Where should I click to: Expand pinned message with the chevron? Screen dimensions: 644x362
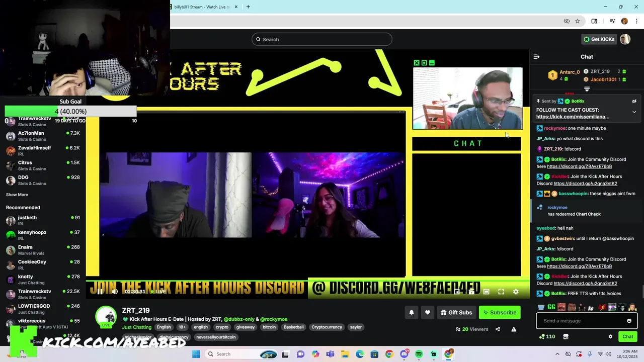pyautogui.click(x=634, y=112)
